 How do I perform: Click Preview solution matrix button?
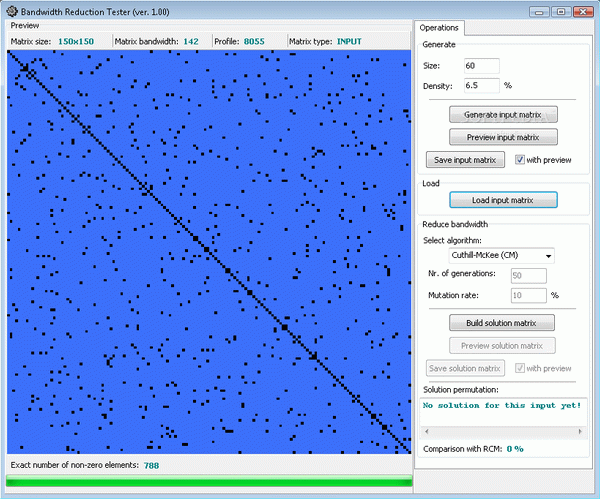tap(502, 346)
